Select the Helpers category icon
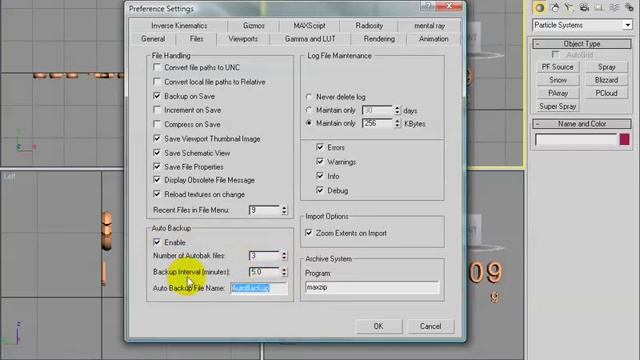Image resolution: width=640 pixels, height=360 pixels. [599, 8]
